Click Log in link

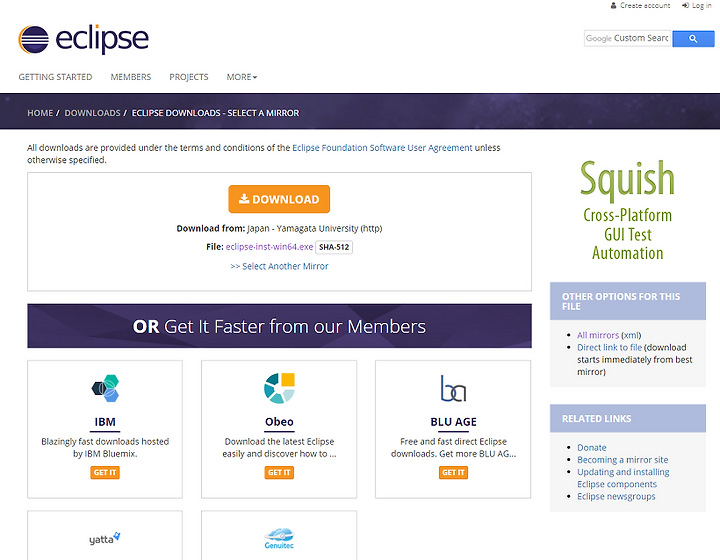click(x=697, y=6)
